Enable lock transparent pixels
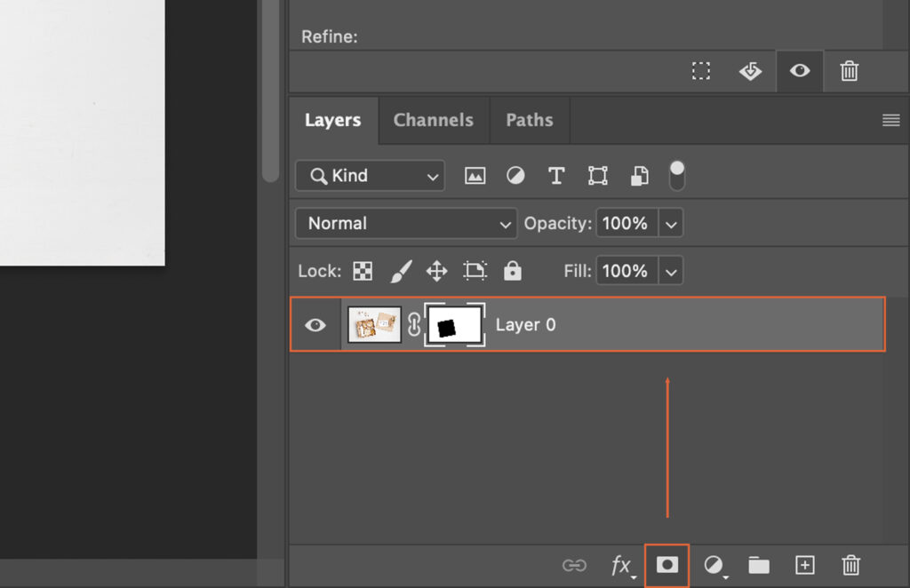910x588 pixels. point(362,271)
